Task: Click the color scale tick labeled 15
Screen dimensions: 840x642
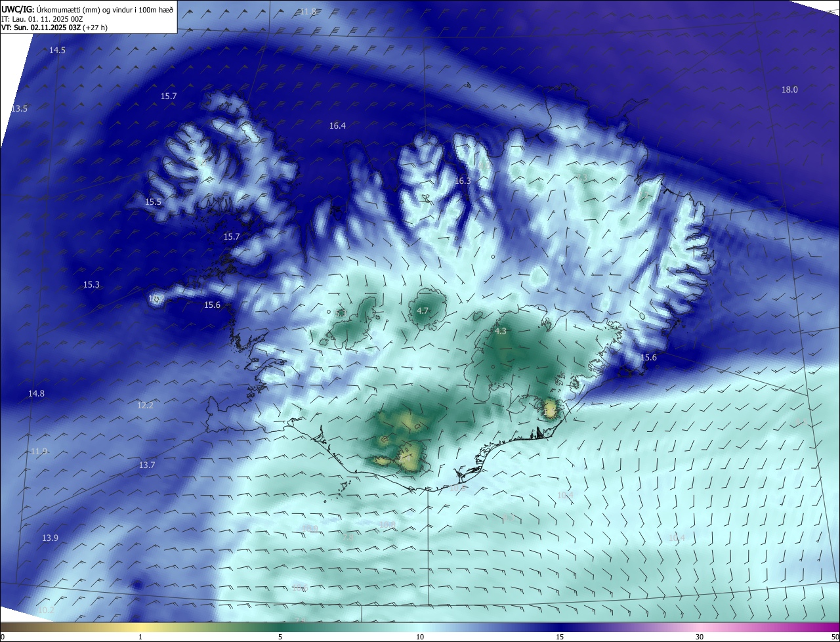Action: [x=560, y=637]
